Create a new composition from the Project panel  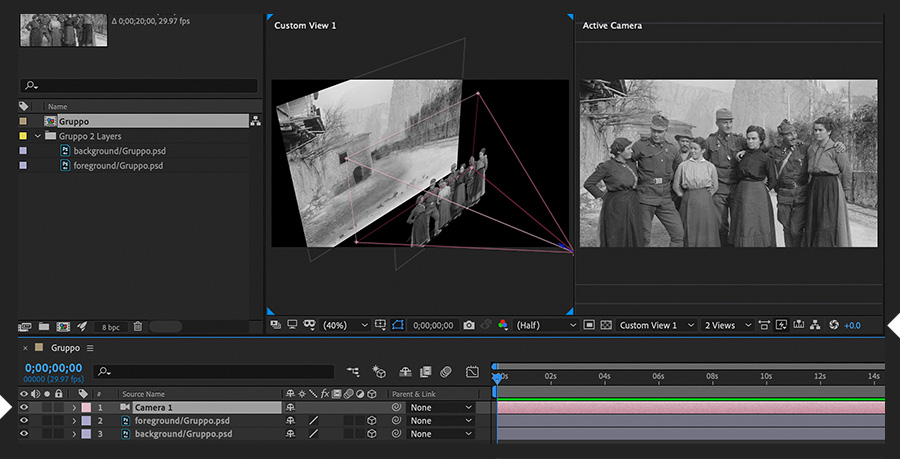(x=62, y=327)
